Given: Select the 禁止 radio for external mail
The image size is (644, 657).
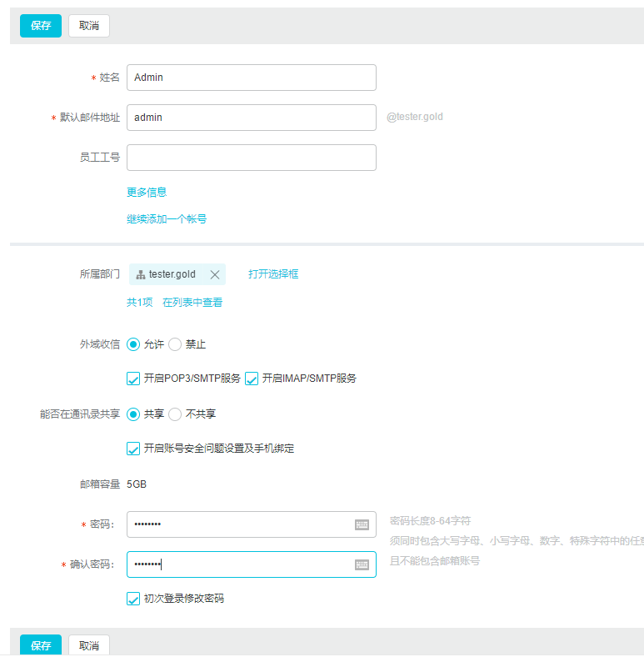Looking at the screenshot, I should pos(175,344).
